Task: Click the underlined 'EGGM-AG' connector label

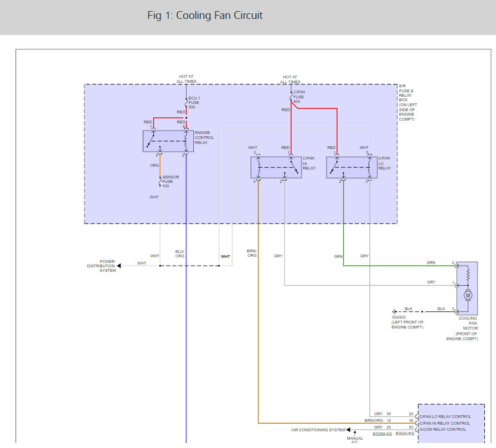Action: coord(382,434)
